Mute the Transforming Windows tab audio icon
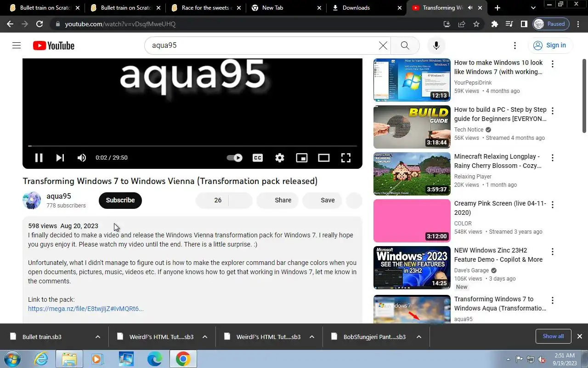588x368 pixels. [470, 8]
